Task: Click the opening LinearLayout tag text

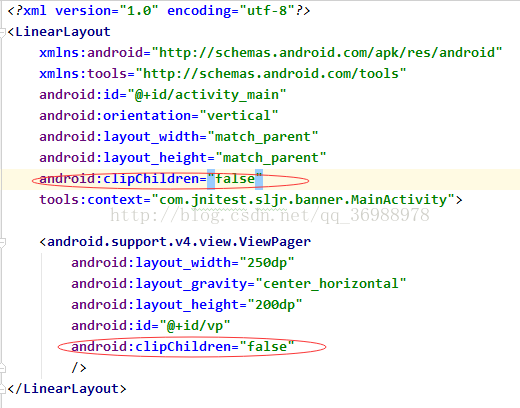Action: click(59, 32)
